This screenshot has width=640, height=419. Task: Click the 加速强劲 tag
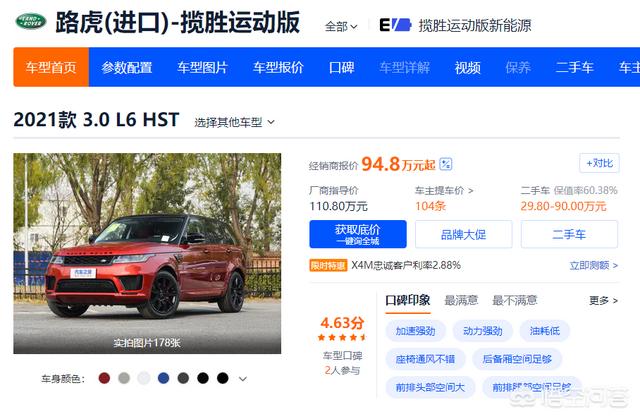pos(416,331)
